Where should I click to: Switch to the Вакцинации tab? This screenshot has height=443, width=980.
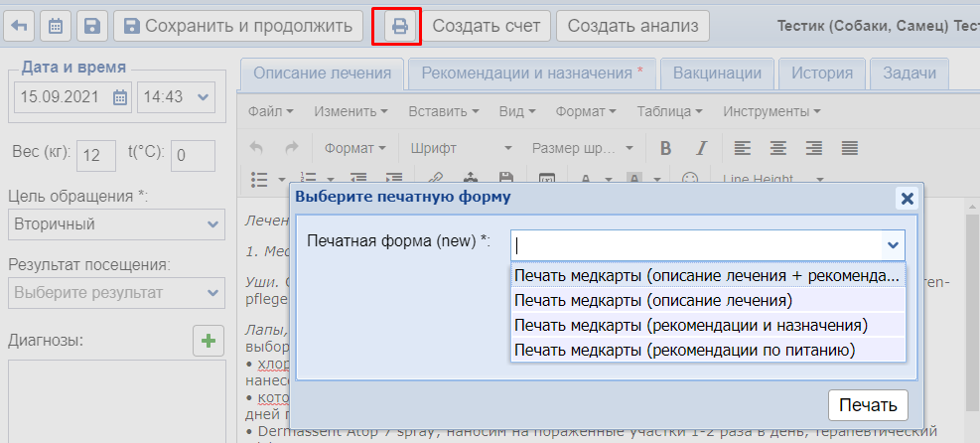717,74
